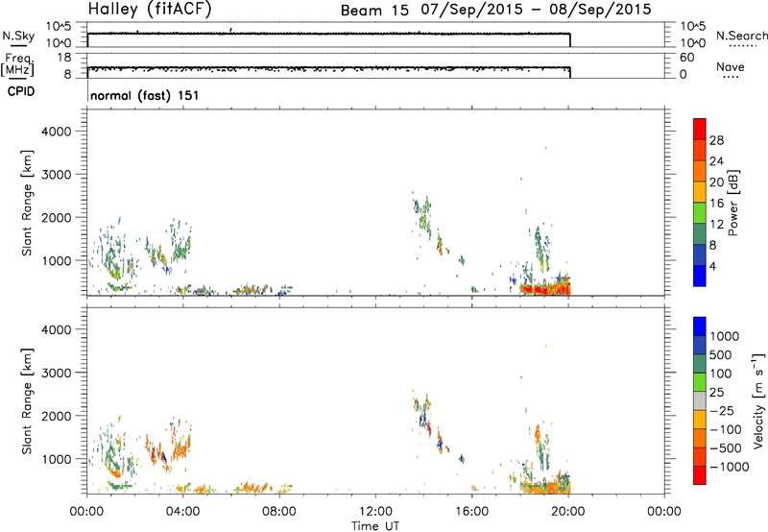The image size is (768, 532).
Task: Click the scatter cluster near 14:00 in power panel
Action: (422, 214)
